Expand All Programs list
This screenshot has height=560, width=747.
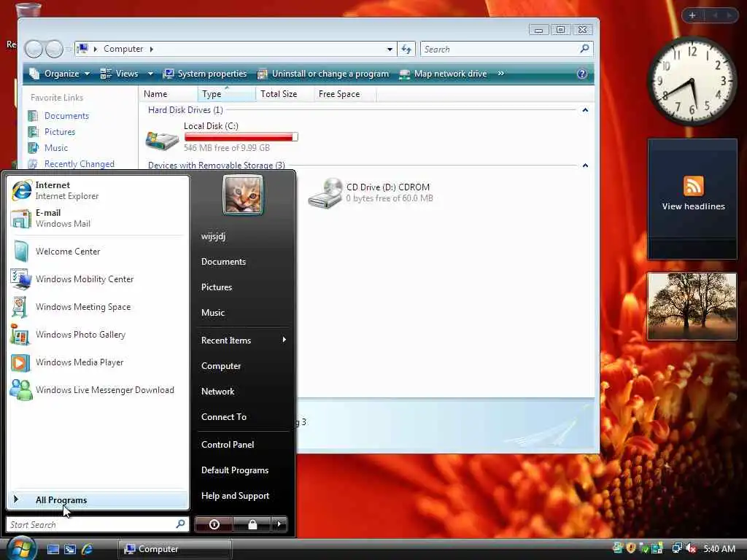click(98, 500)
